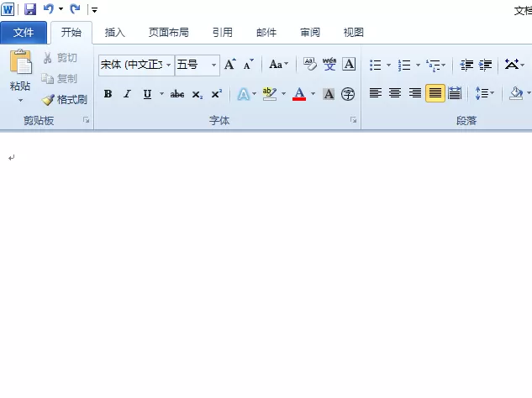Apply numbered list

pyautogui.click(x=404, y=65)
